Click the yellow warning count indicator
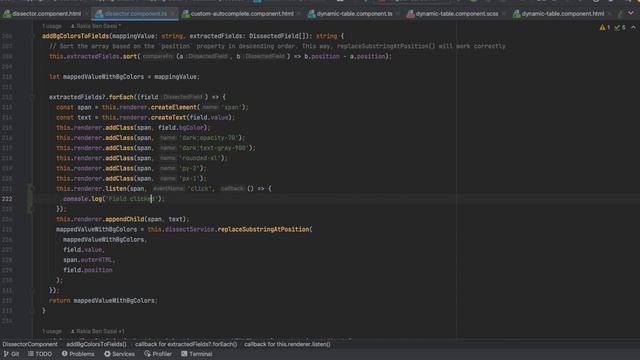 point(604,28)
